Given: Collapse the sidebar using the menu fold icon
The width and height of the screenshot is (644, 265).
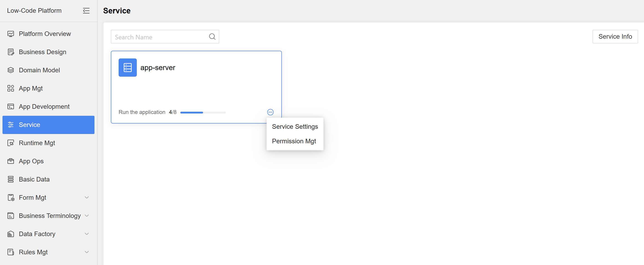Looking at the screenshot, I should pyautogui.click(x=86, y=11).
